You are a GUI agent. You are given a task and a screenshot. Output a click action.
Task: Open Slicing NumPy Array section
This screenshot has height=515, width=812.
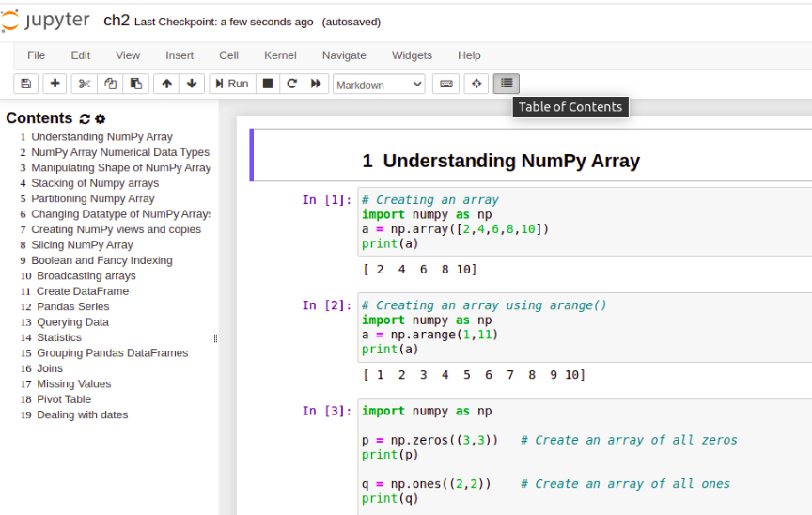click(x=83, y=245)
